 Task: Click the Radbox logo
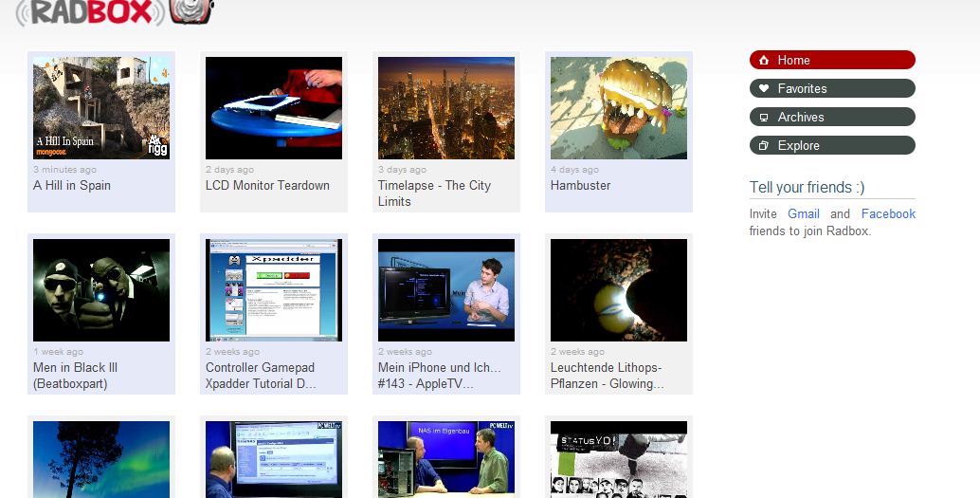114,11
